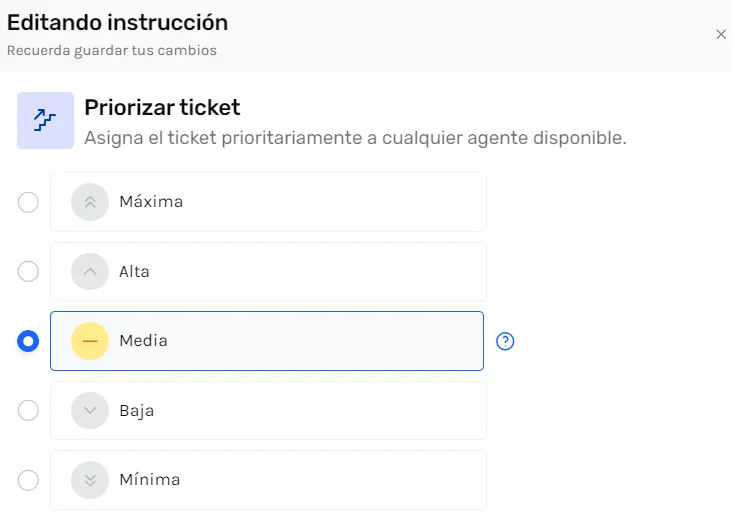
Task: Click the double-chevron-down Mínima icon
Action: click(x=90, y=480)
